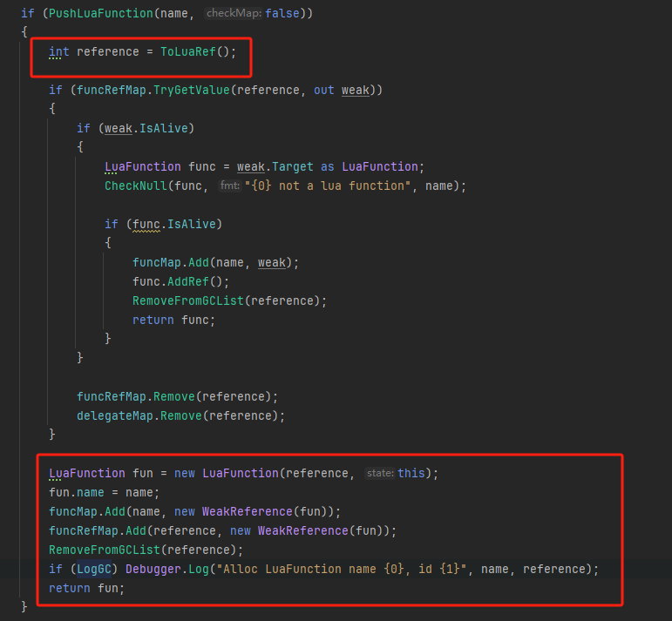Click the Debugger class name
The width and height of the screenshot is (672, 621).
click(153, 570)
